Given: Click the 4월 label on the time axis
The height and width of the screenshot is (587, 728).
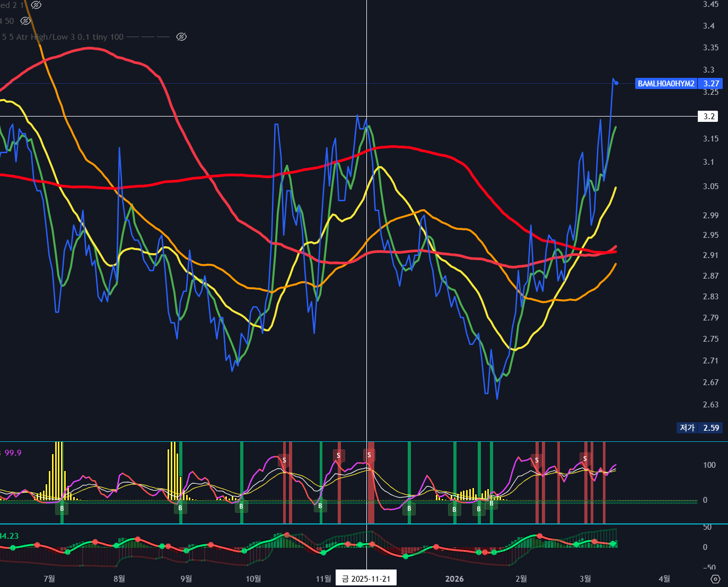Looking at the screenshot, I should 664,579.
